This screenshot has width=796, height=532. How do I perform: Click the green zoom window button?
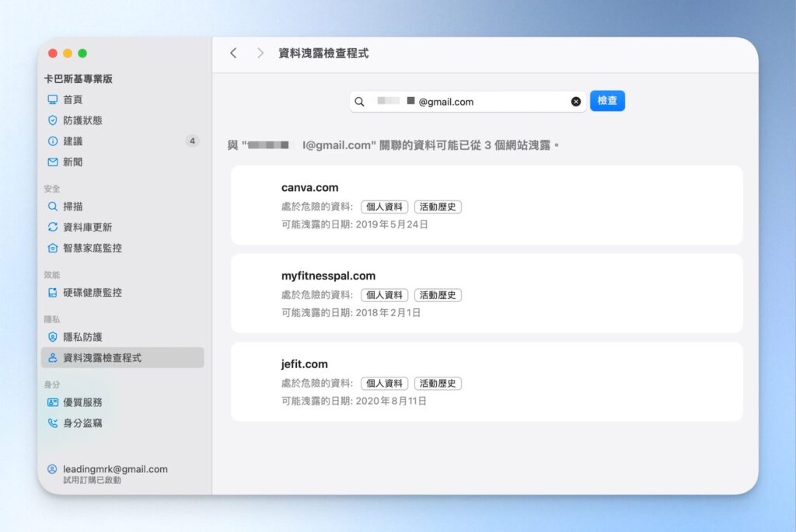(x=82, y=54)
